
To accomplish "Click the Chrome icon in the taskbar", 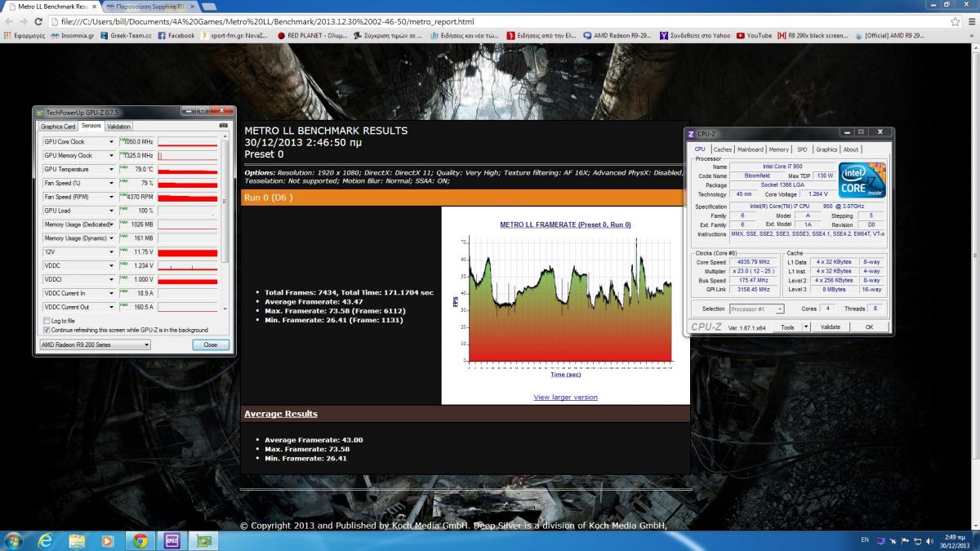I will pyautogui.click(x=140, y=540).
